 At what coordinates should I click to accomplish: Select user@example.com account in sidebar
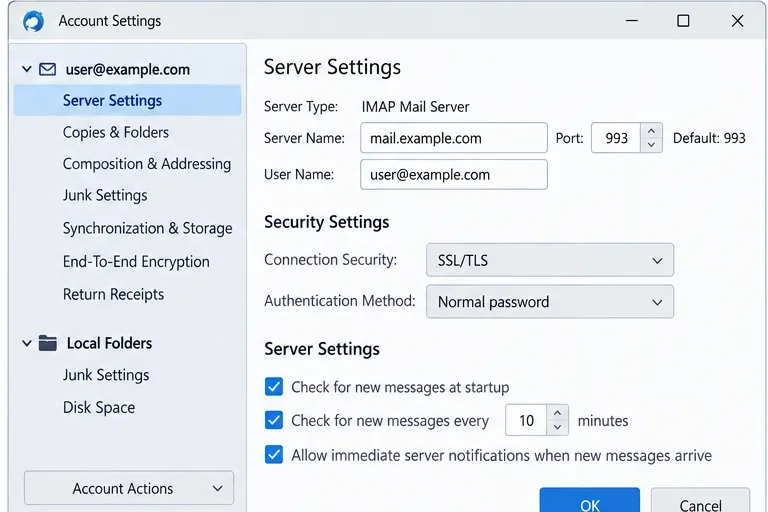[127, 70]
